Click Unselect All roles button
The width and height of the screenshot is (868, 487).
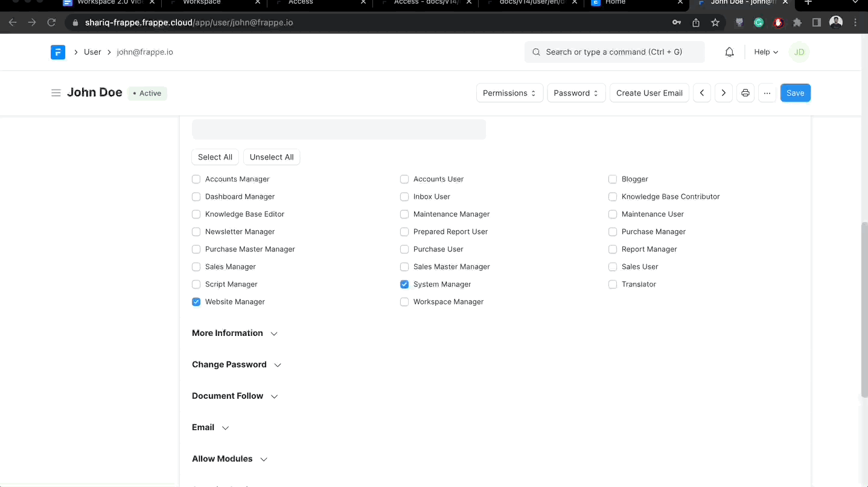(272, 157)
